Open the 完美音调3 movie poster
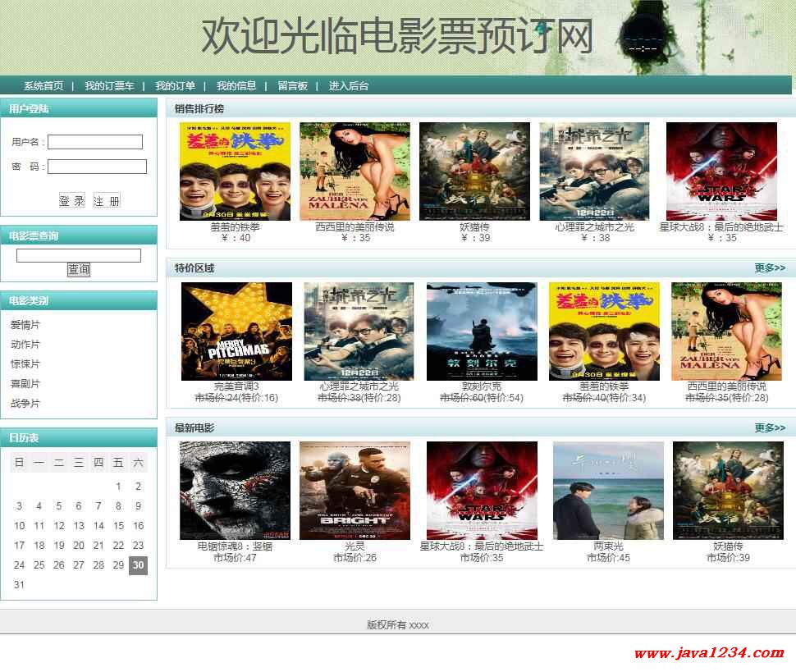The height and width of the screenshot is (672, 796). point(236,331)
